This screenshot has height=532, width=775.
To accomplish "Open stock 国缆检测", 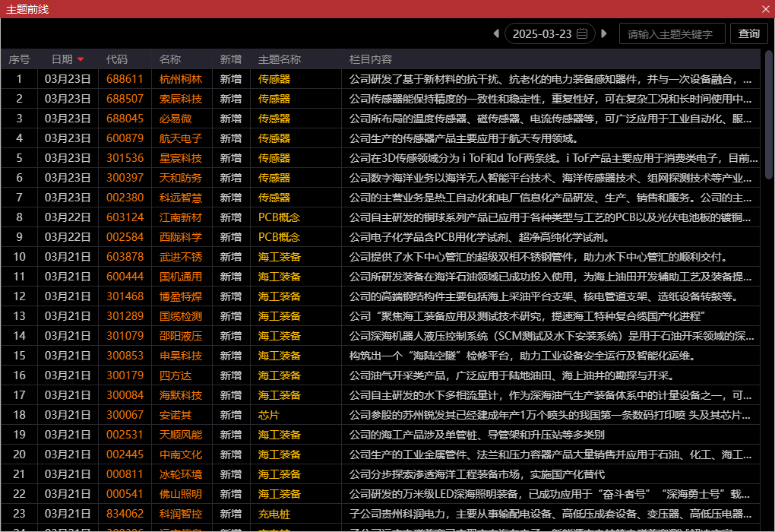I will point(180,316).
